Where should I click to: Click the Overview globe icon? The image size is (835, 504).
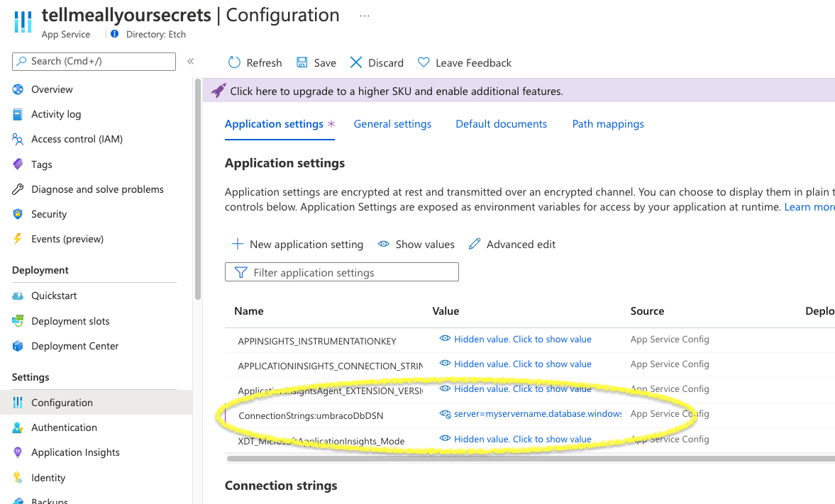click(18, 89)
